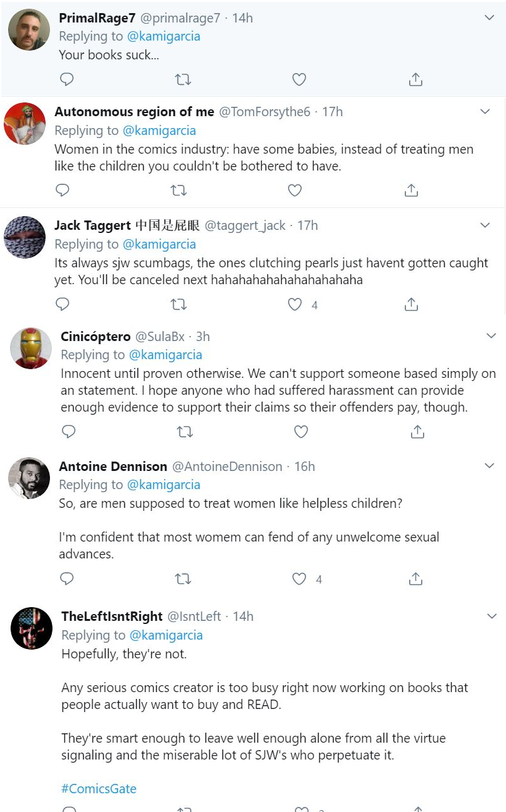Retweet Jack Taggert's tweet
This screenshot has width=506, height=812.
point(179,304)
